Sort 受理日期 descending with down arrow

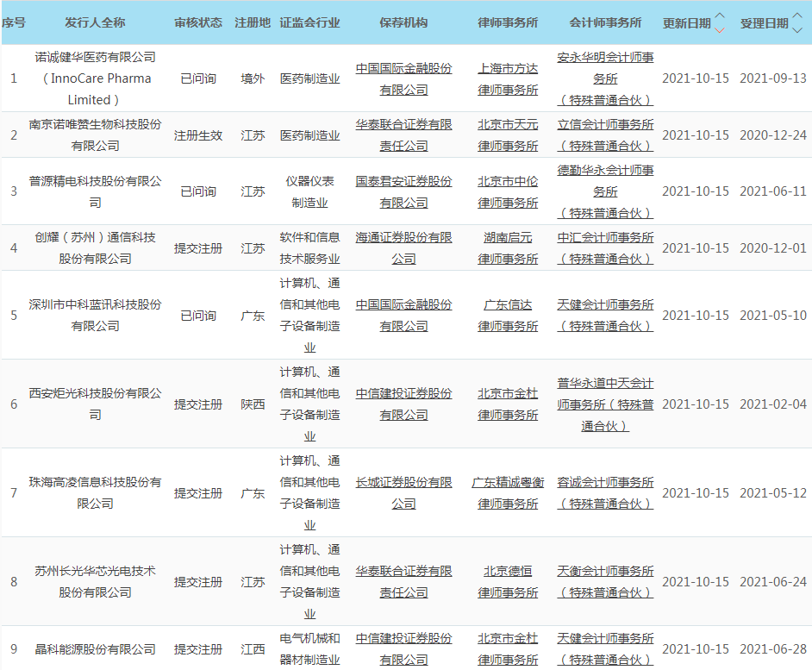(797, 29)
